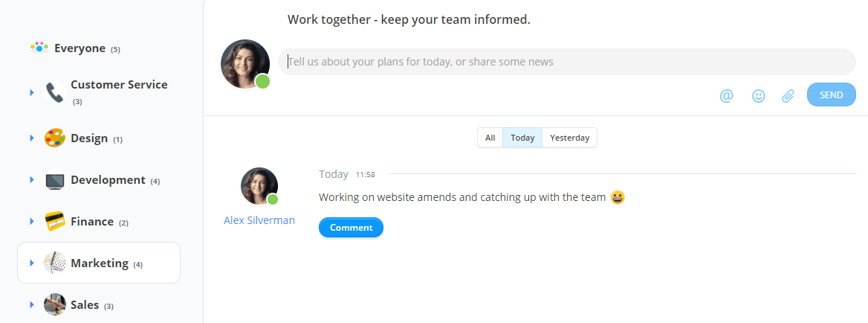
Task: Expand the Customer Service group arrow
Action: coord(31,92)
